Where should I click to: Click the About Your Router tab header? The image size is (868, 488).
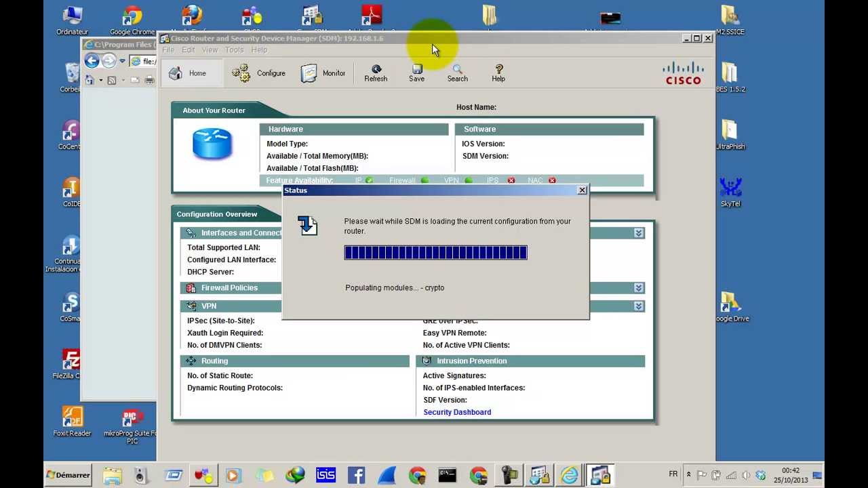point(214,110)
